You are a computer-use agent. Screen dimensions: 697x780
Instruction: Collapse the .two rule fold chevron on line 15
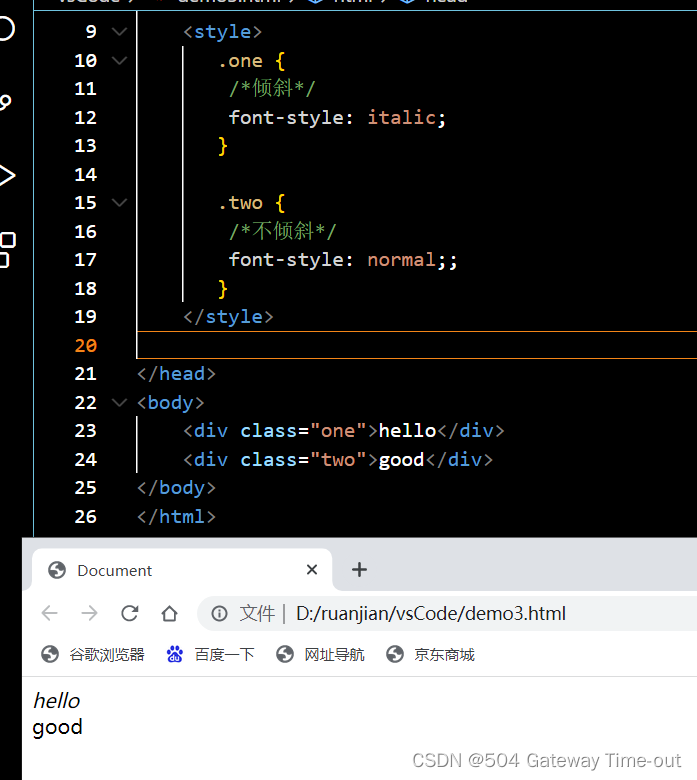[x=119, y=202]
